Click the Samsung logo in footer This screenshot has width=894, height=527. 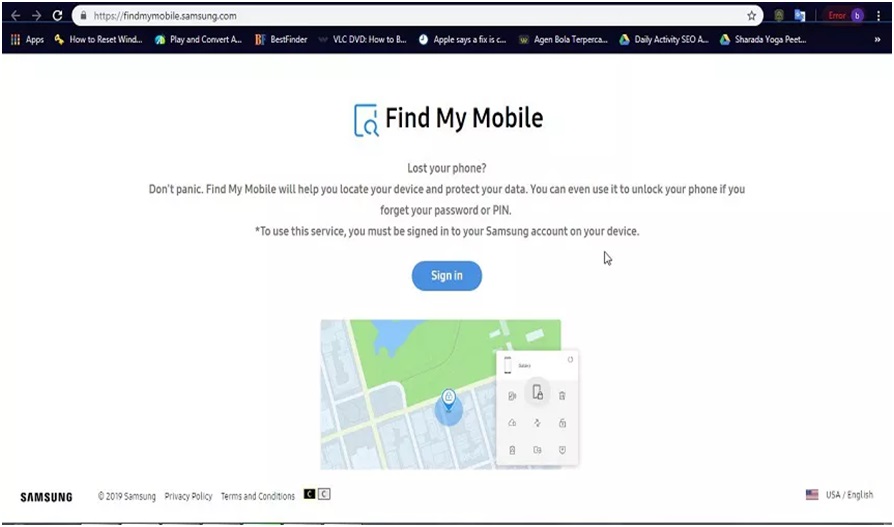[x=46, y=497]
